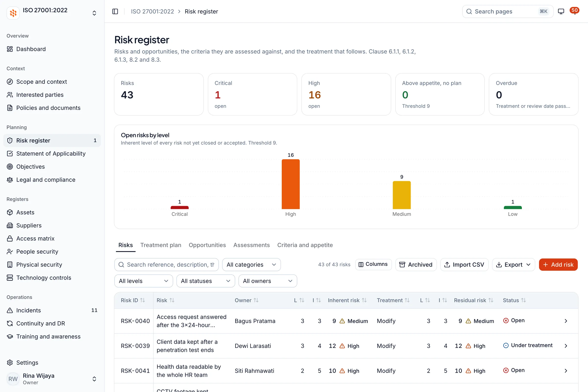This screenshot has height=392, width=588.
Task: Focus the risk search reference field
Action: point(167,265)
